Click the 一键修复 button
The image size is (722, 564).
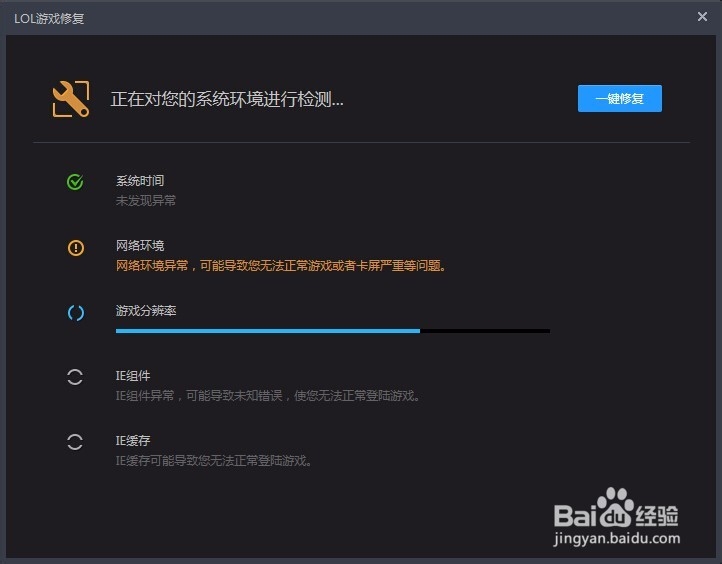click(619, 99)
